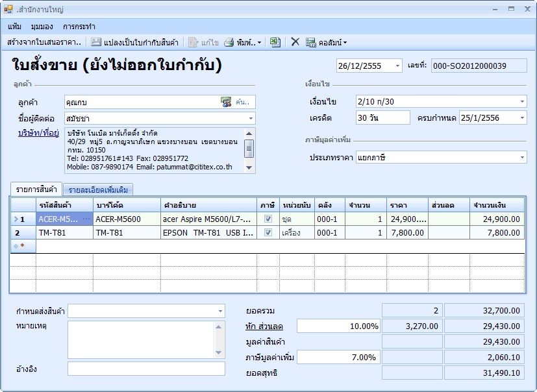
Task: Click the print (พิมพ์) printer icon
Action: click(229, 42)
